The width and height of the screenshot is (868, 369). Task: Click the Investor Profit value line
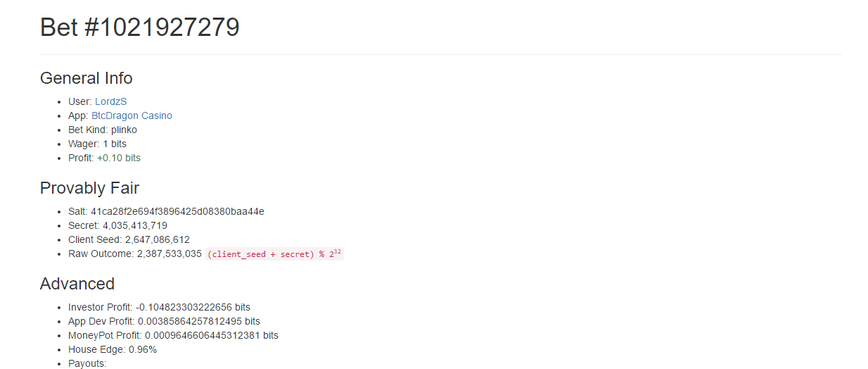pos(159,307)
